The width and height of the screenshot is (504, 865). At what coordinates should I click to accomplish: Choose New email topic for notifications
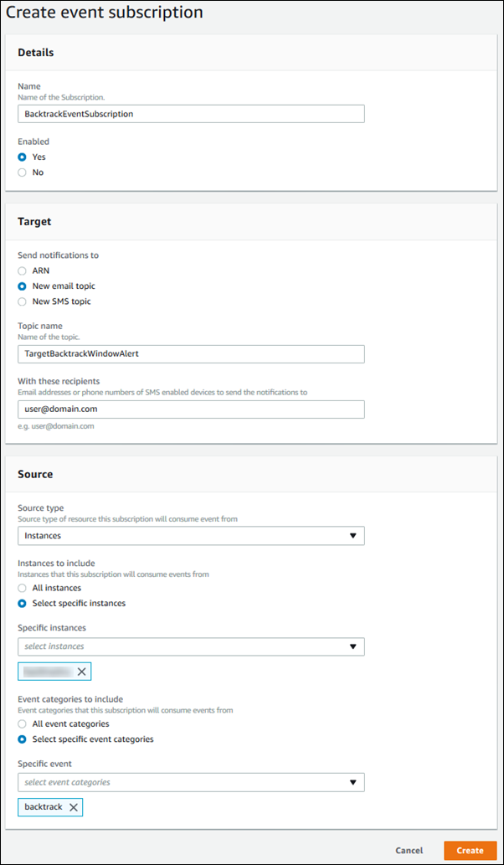click(x=21, y=286)
